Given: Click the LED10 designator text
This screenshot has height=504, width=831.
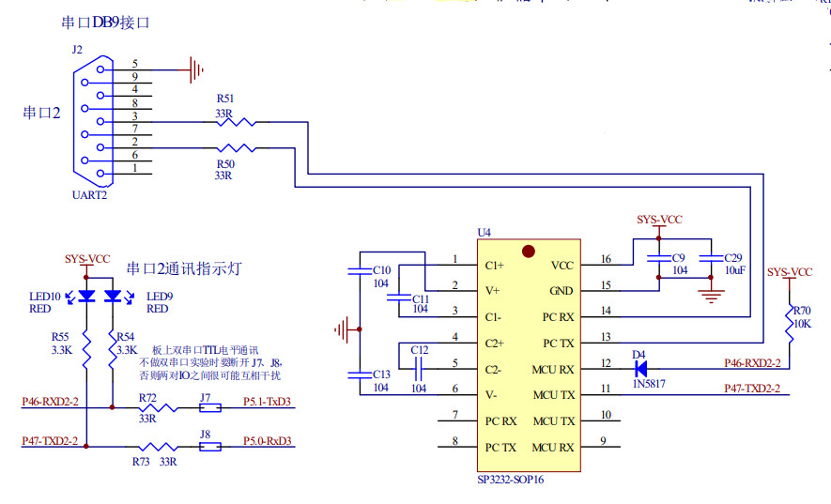Looking at the screenshot, I should tap(45, 297).
